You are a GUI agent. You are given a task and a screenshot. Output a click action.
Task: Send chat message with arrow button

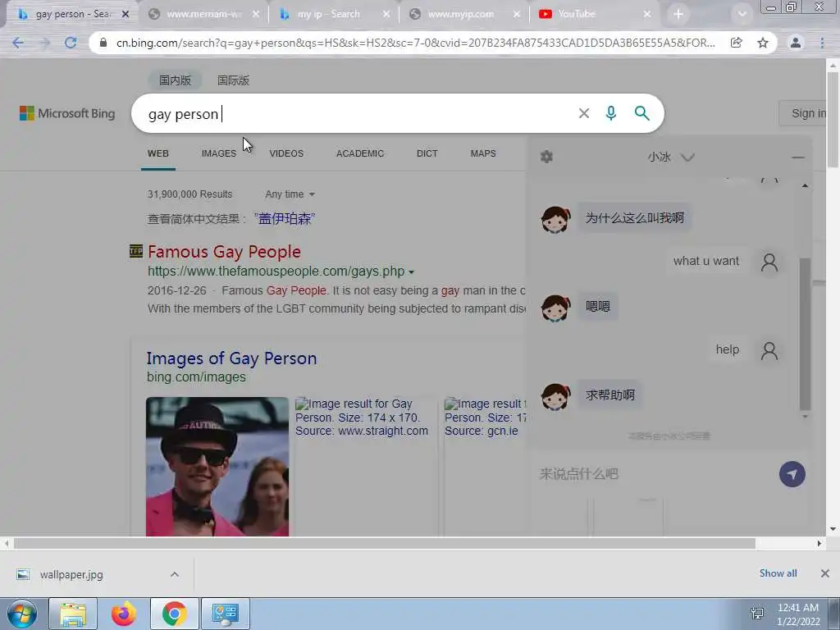(x=792, y=474)
